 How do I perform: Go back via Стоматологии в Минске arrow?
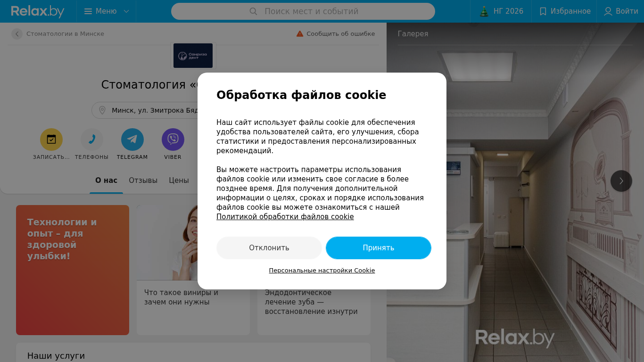click(x=17, y=34)
